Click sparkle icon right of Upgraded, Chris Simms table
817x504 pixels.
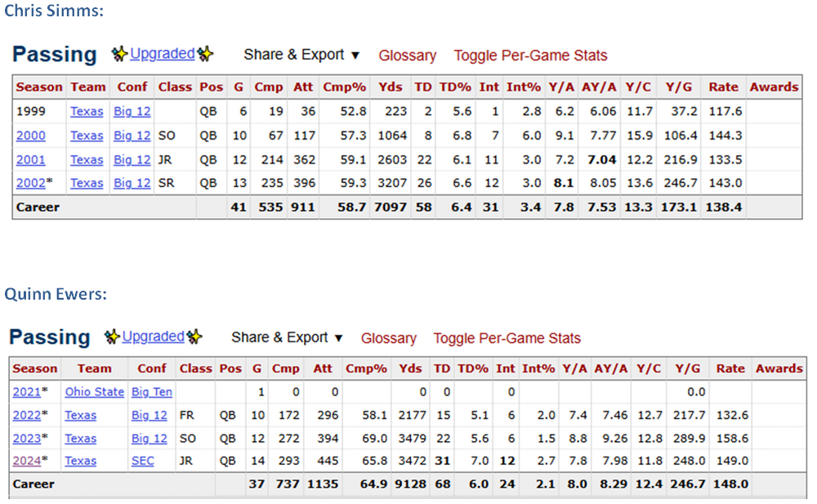pyautogui.click(x=205, y=55)
